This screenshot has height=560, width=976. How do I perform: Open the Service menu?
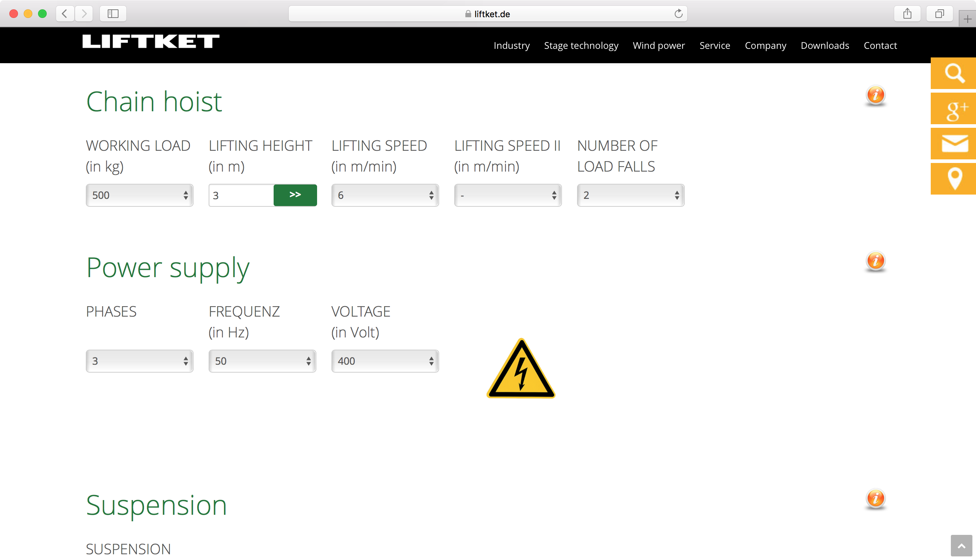715,45
